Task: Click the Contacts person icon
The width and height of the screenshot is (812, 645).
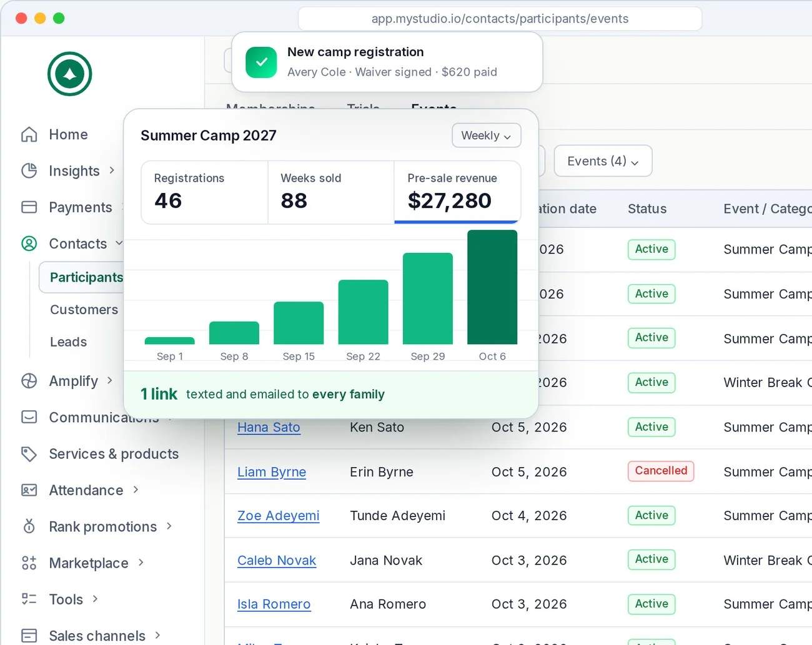Action: (29, 244)
